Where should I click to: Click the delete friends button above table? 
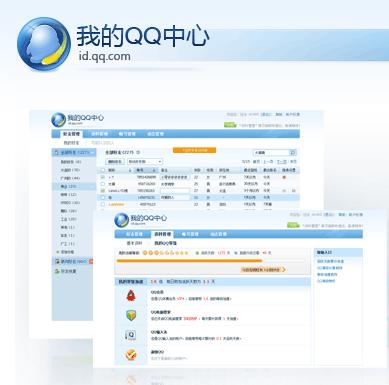[x=115, y=162]
